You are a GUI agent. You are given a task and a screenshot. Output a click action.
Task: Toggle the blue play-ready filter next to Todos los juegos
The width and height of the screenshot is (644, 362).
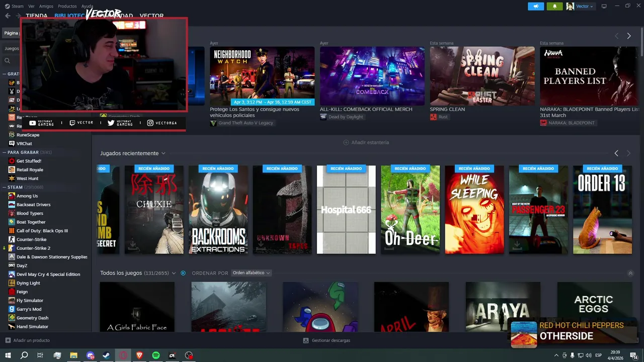pos(183,273)
